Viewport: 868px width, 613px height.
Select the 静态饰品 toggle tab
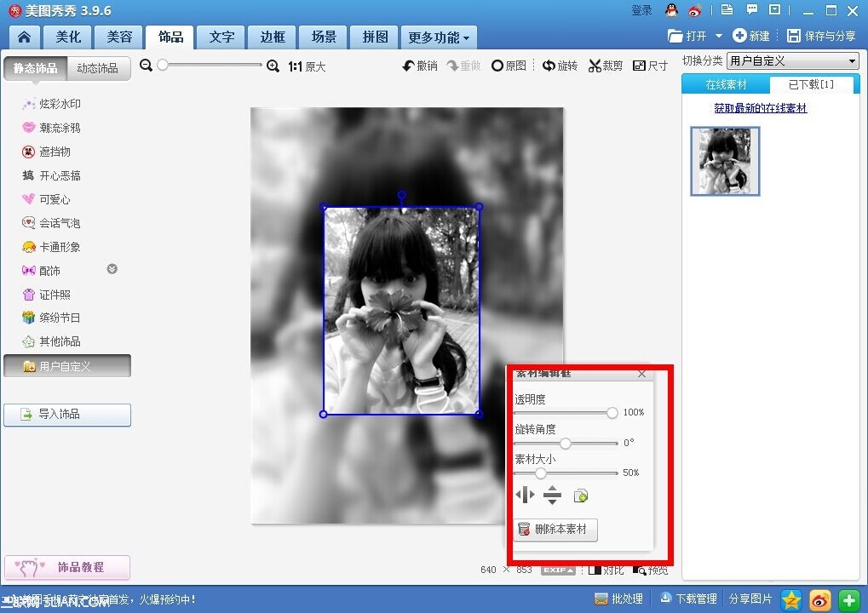[x=36, y=68]
